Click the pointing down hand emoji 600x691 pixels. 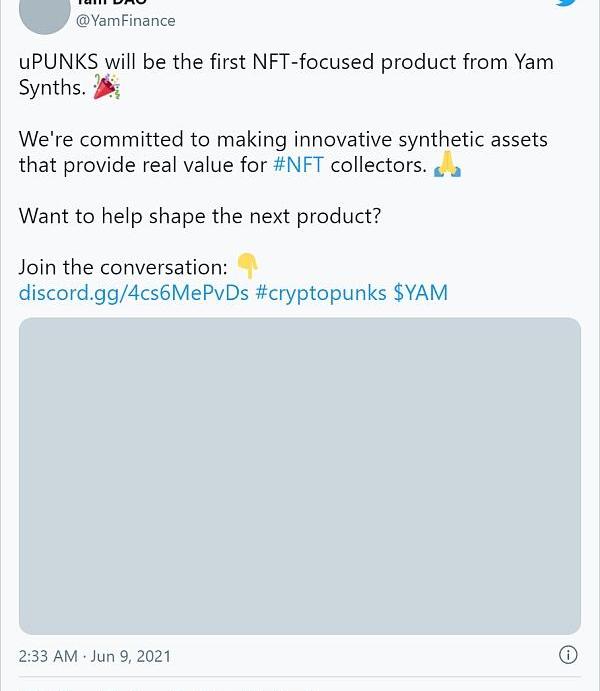click(x=247, y=266)
